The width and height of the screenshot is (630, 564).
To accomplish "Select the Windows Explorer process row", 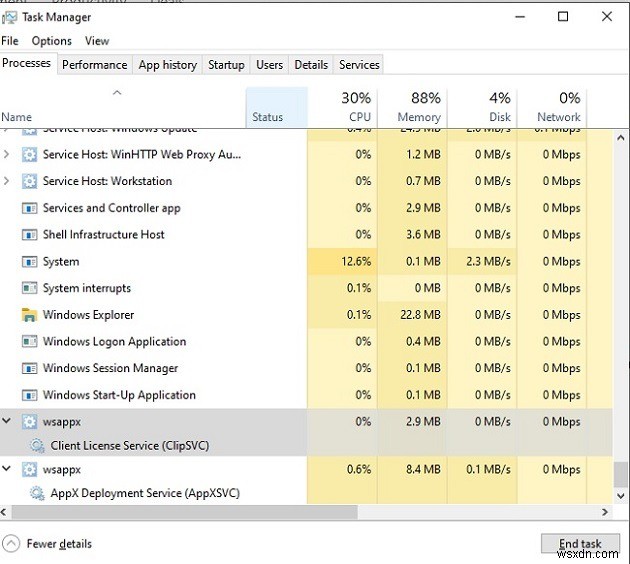I will pyautogui.click(x=306, y=315).
